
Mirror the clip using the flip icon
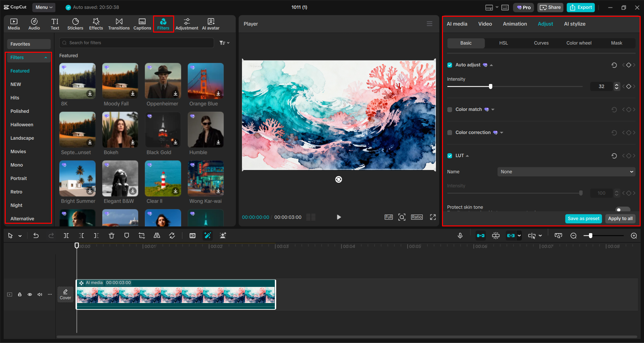pos(156,235)
